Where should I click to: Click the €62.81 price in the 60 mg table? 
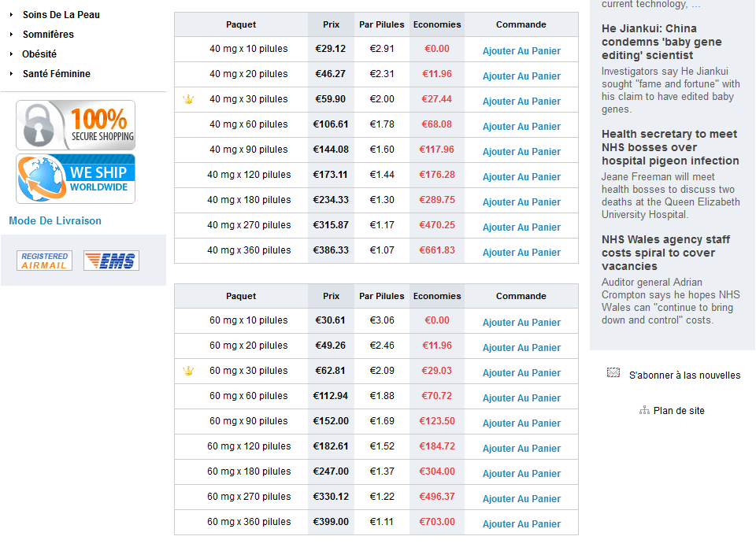pos(330,371)
